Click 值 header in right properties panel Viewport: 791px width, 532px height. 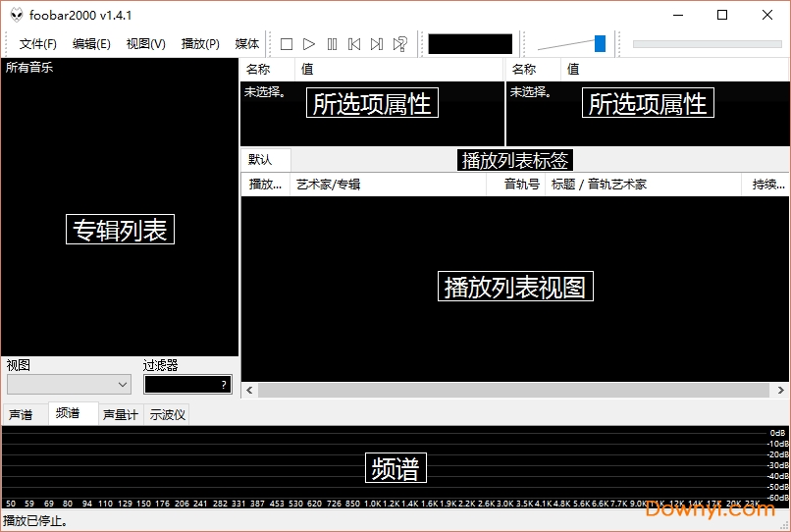(674, 69)
